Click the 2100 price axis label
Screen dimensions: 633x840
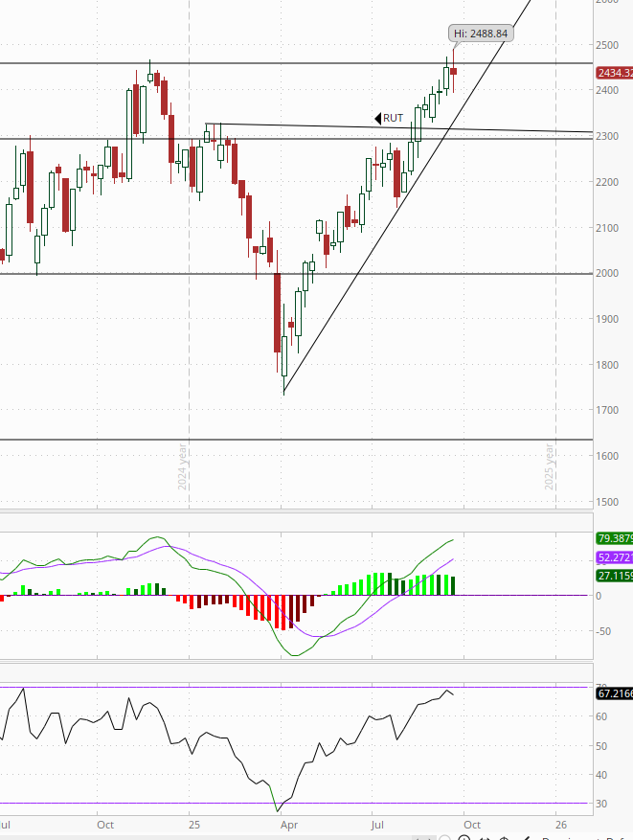click(x=607, y=228)
